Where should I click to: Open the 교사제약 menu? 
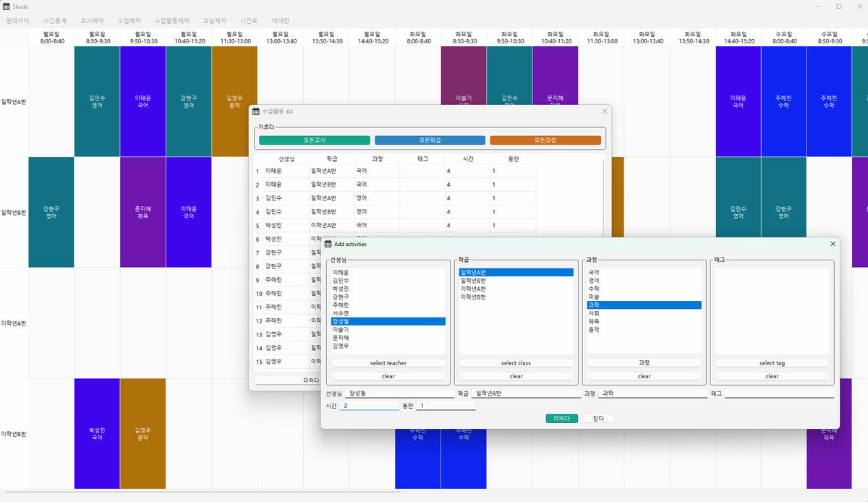click(92, 21)
